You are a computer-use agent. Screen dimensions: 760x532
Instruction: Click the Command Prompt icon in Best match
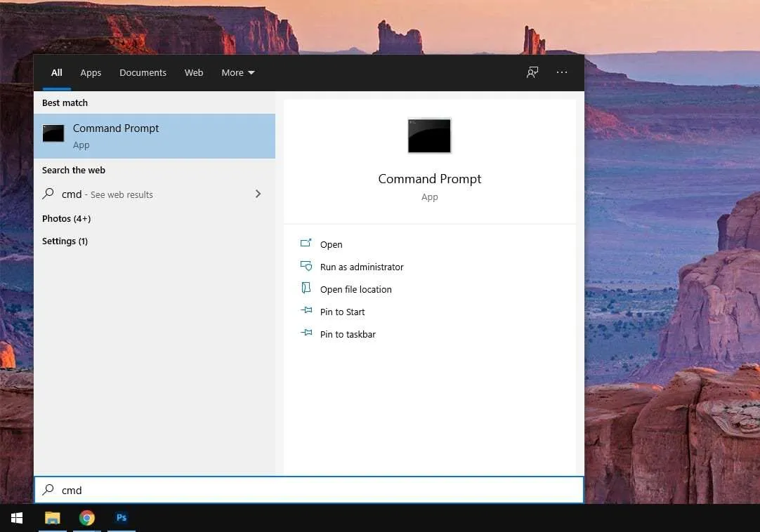pos(53,133)
